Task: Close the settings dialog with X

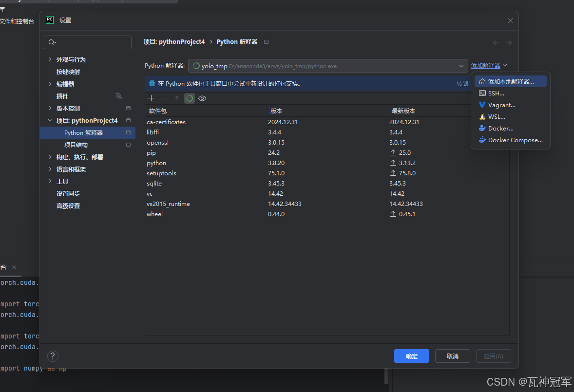Action: coord(511,20)
